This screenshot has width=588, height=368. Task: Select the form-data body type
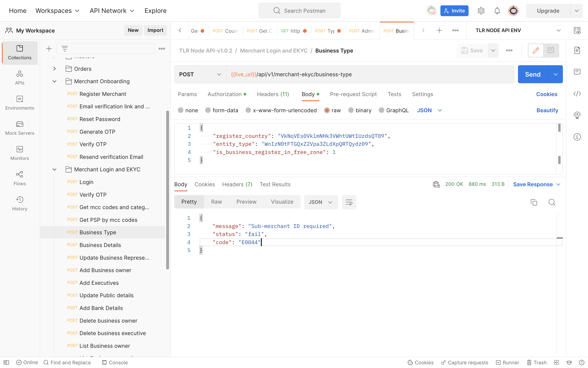point(208,110)
